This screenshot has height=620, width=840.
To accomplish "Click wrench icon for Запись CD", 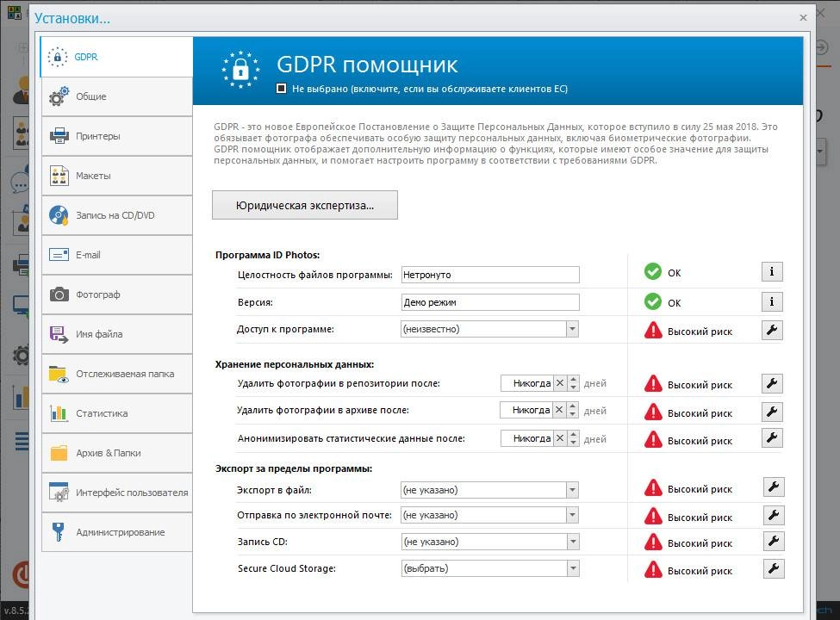I will click(x=774, y=542).
